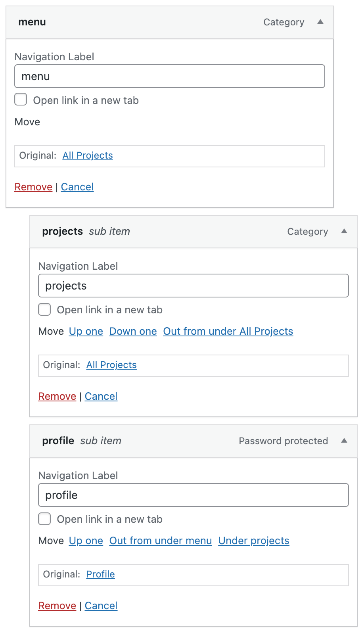Remove the menu item

33,187
